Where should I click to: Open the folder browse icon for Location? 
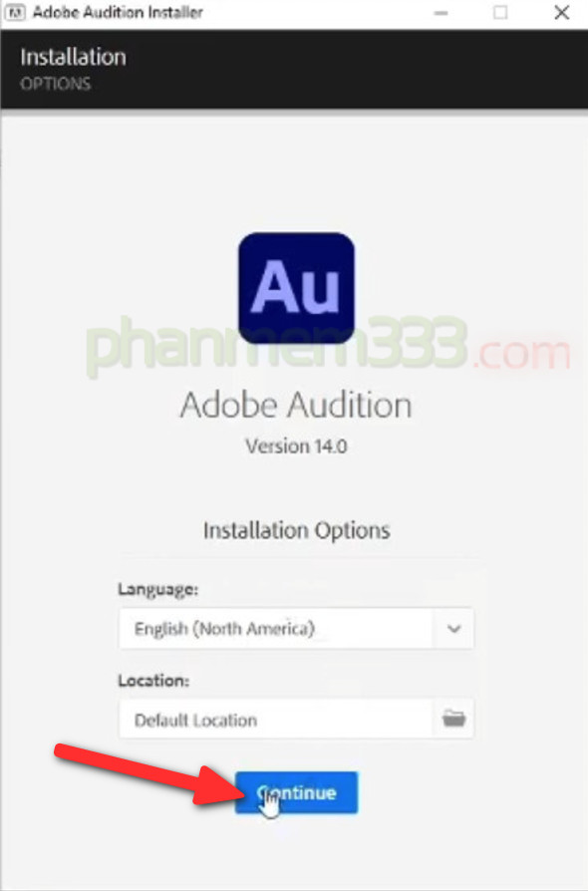453,719
